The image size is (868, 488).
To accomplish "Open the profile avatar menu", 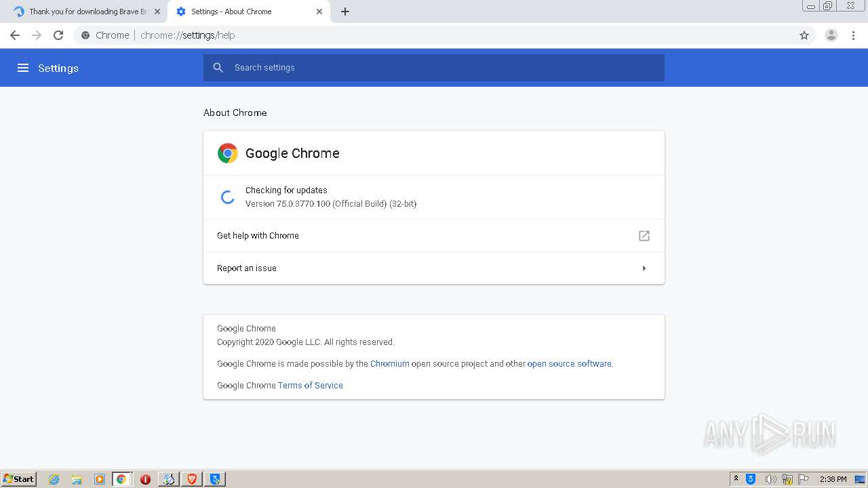I will 831,35.
